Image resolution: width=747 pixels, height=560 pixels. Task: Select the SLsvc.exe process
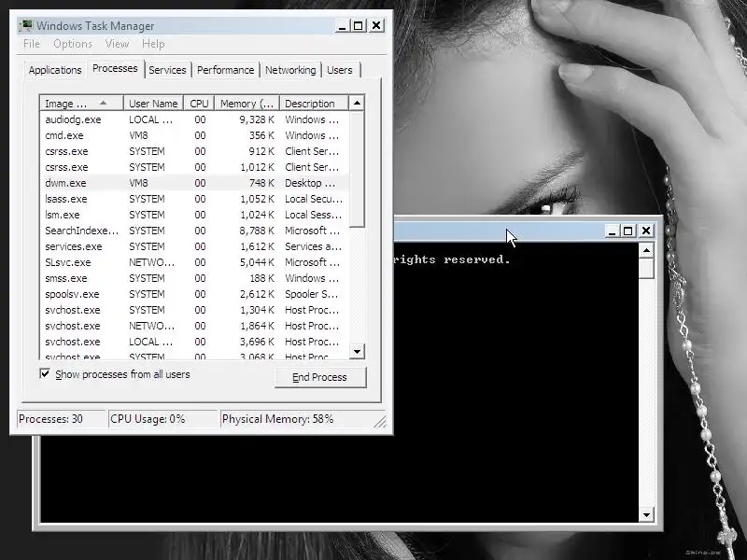point(195,262)
